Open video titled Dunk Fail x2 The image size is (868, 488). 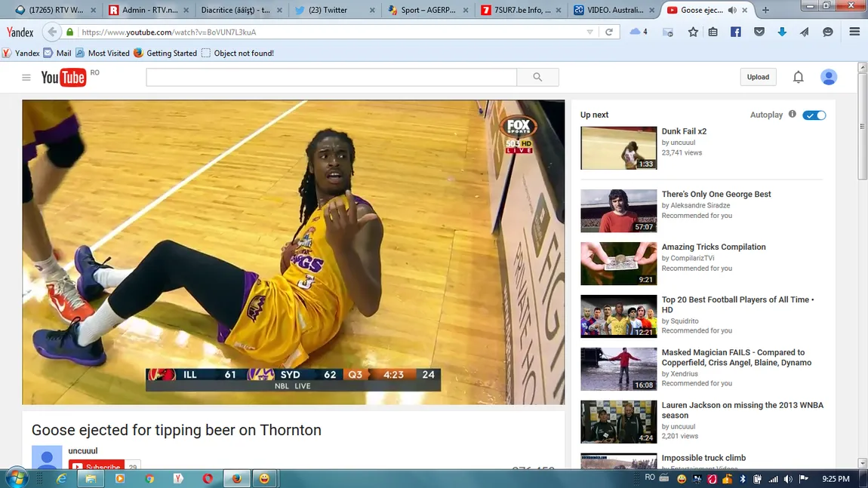(x=684, y=132)
